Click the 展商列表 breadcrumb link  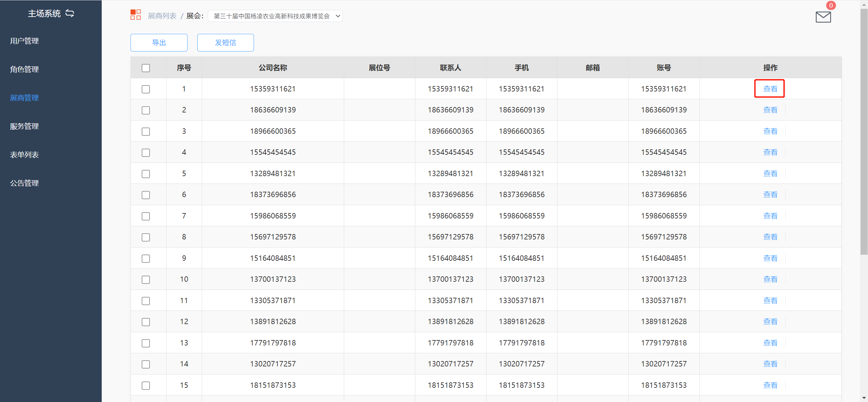pyautogui.click(x=162, y=16)
